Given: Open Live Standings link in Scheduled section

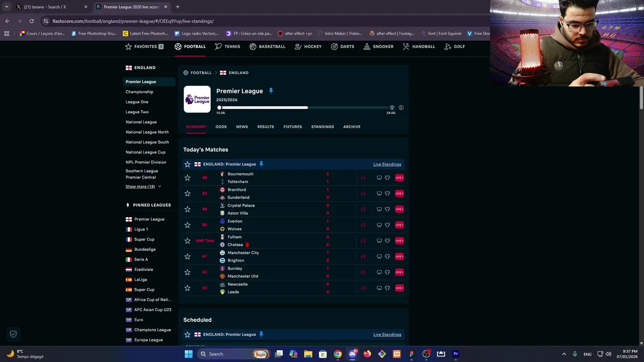Looking at the screenshot, I should pyautogui.click(x=387, y=334).
